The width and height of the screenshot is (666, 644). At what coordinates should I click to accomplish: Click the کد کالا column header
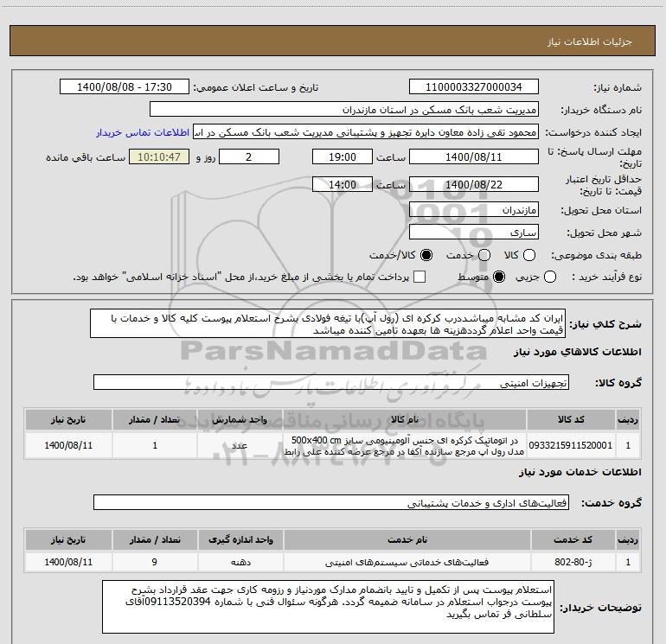[571, 419]
